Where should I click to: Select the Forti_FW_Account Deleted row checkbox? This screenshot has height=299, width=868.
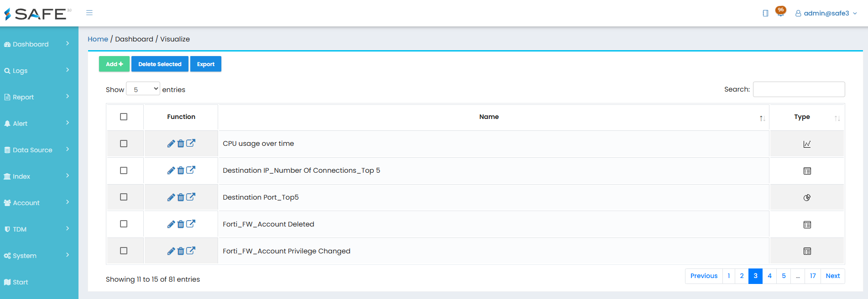(124, 224)
